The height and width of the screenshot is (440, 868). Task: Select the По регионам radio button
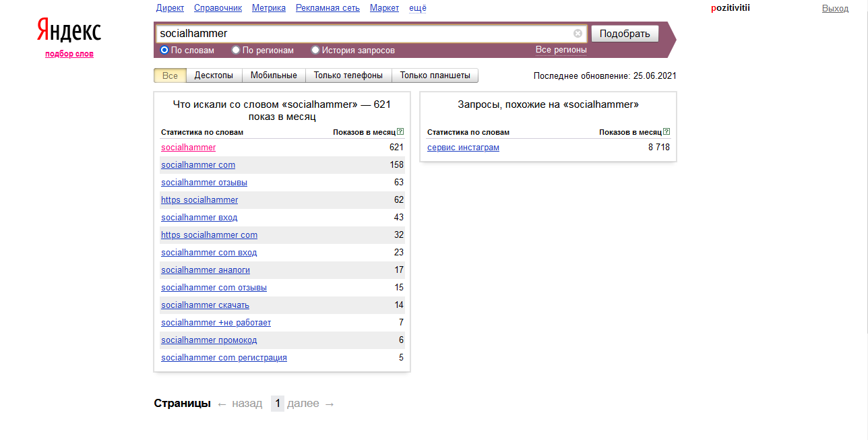pyautogui.click(x=236, y=50)
